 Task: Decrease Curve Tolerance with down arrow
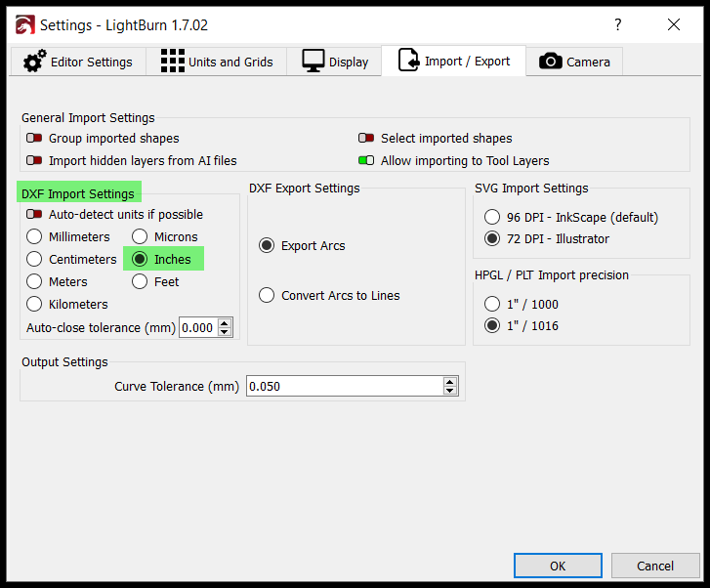tap(450, 391)
